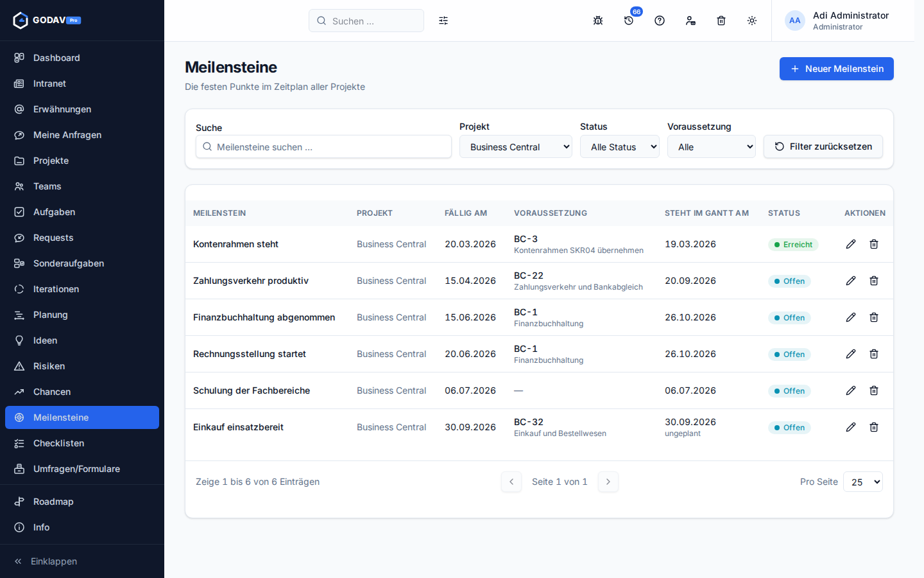Open the search filter sliders icon
This screenshot has width=924, height=578.
[x=443, y=21]
